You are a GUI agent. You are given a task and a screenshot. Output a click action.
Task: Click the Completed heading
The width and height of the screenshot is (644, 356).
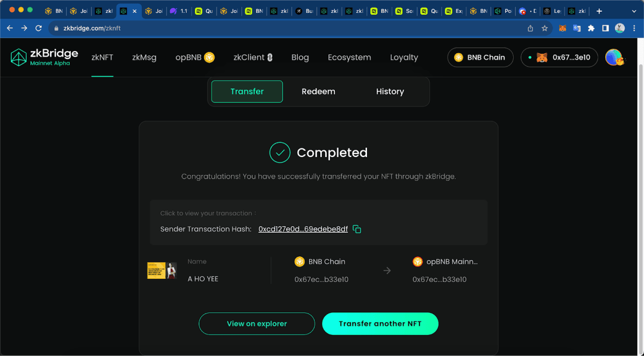pos(332,153)
